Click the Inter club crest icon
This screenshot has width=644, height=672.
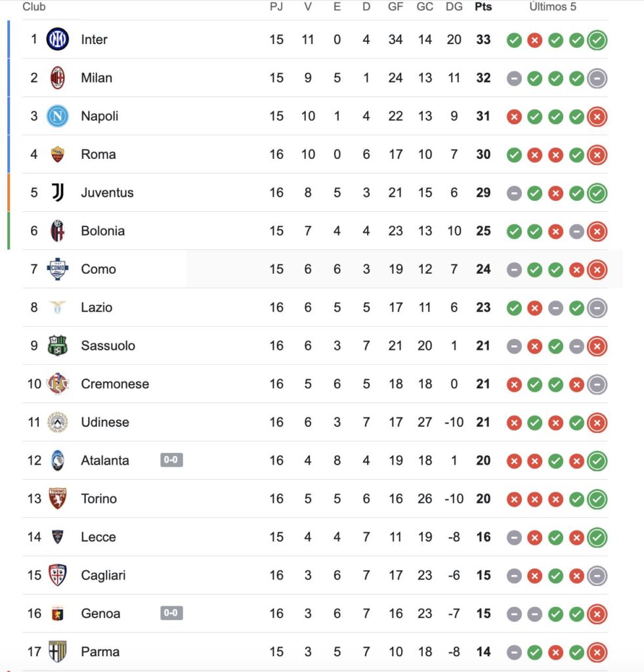[58, 39]
